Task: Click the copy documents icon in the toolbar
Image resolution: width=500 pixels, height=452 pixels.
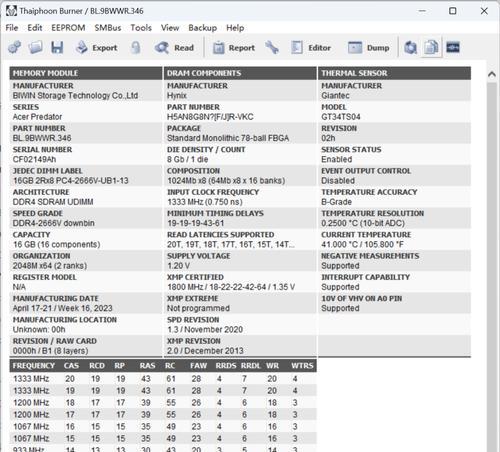Action: [x=431, y=48]
